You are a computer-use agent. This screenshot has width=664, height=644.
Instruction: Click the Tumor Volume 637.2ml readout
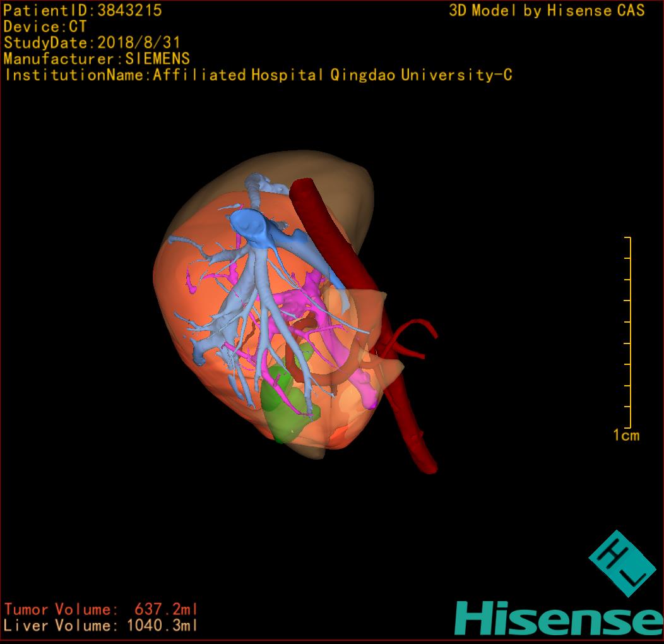pos(101,609)
